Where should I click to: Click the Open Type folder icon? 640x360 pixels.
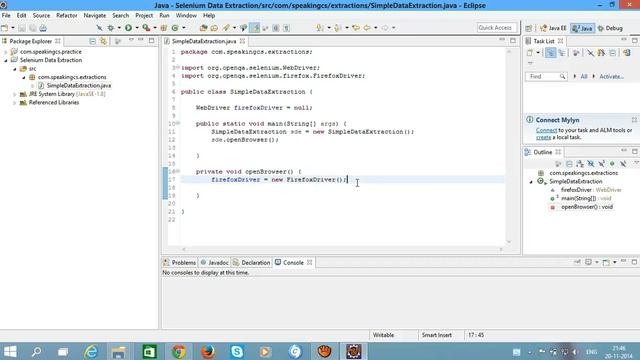click(203, 28)
